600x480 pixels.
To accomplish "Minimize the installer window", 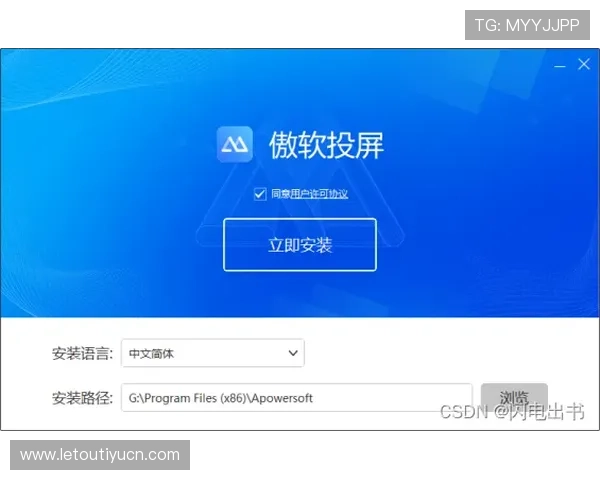I will [x=560, y=65].
